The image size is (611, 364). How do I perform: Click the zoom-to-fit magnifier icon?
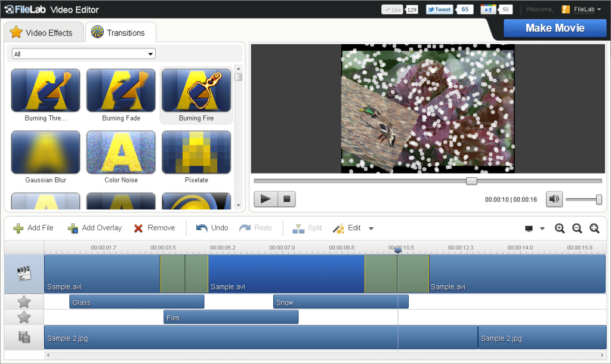594,229
